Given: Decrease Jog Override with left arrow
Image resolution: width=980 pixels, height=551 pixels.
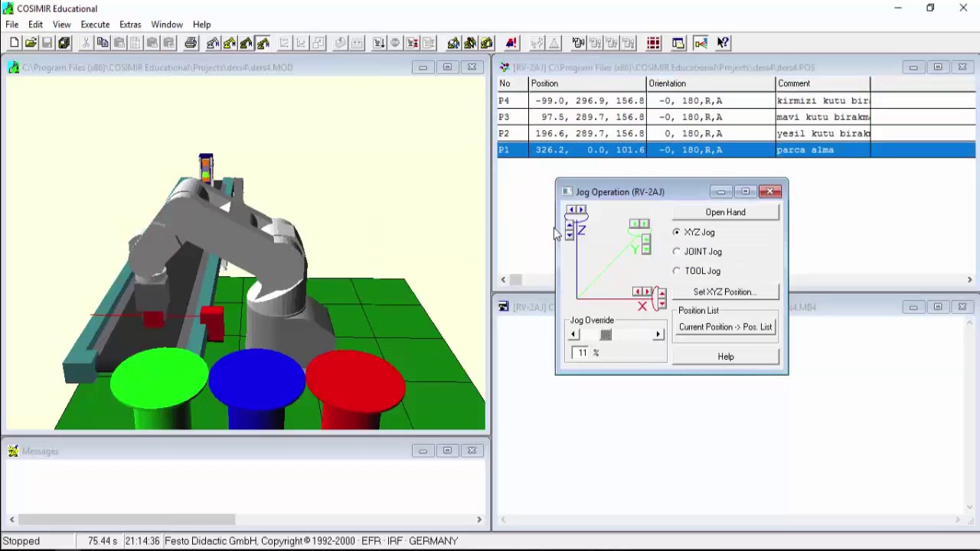Looking at the screenshot, I should click(574, 334).
